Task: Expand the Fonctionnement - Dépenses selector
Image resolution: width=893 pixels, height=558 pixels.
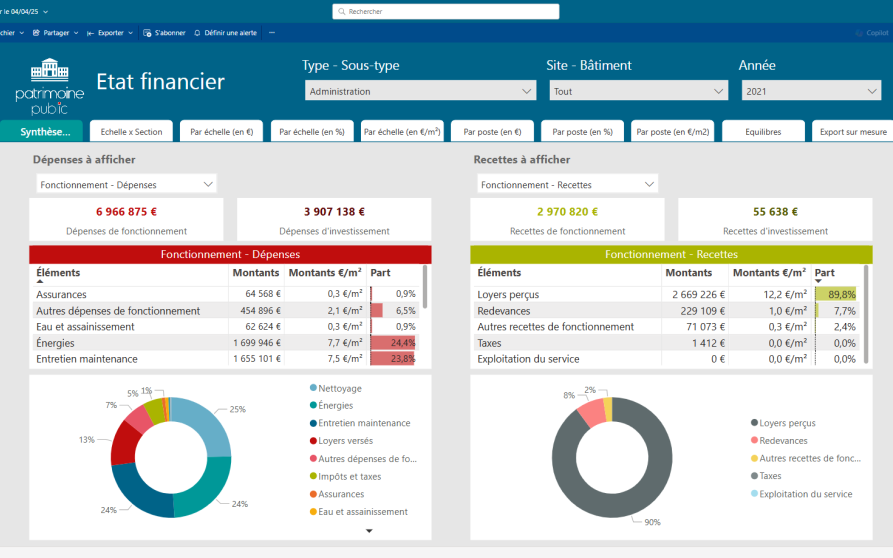Action: pyautogui.click(x=126, y=184)
